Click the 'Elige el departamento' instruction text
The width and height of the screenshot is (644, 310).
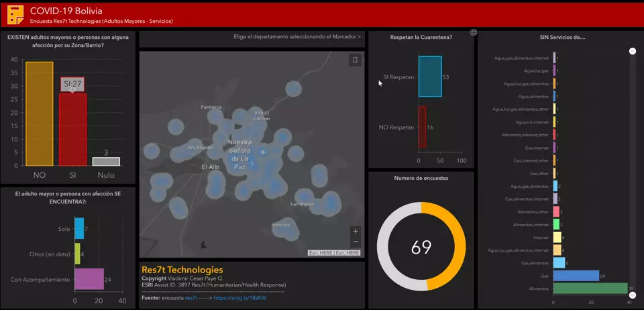tap(297, 36)
